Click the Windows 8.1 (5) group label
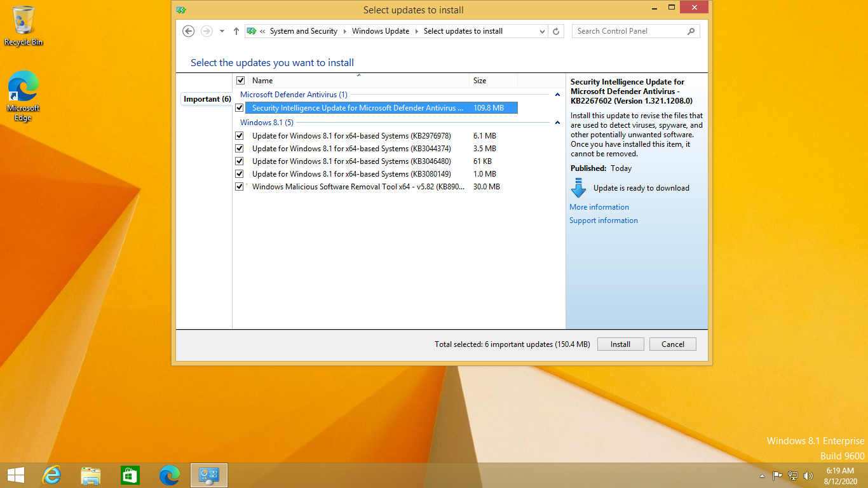The image size is (868, 488). 267,123
